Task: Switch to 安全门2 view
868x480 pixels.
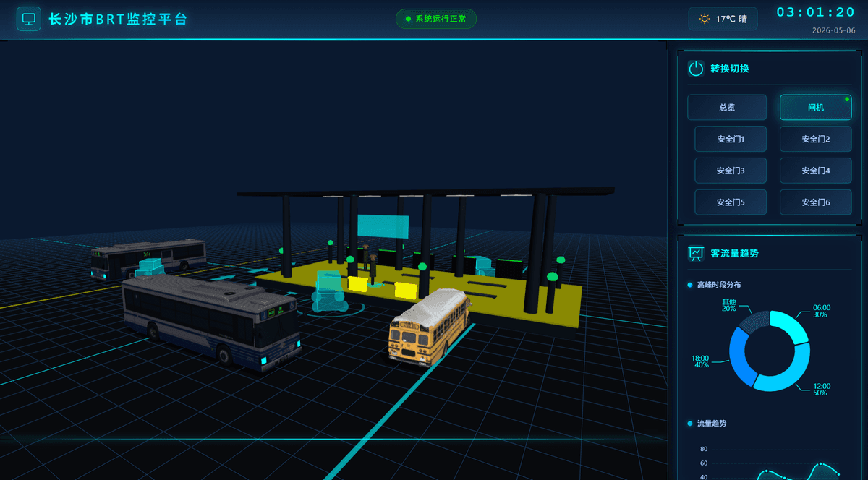Action: [816, 139]
